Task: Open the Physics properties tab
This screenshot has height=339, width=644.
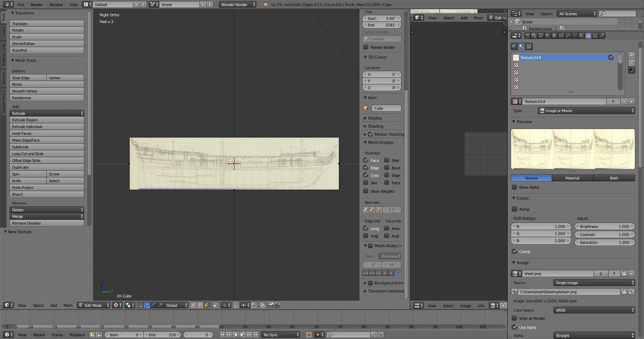Action: click(602, 36)
